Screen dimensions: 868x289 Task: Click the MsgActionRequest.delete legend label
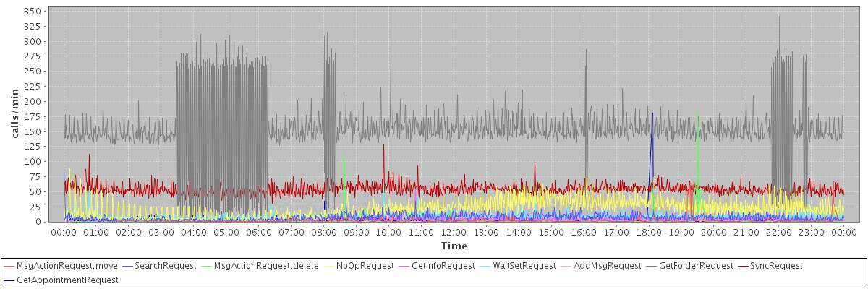(266, 266)
